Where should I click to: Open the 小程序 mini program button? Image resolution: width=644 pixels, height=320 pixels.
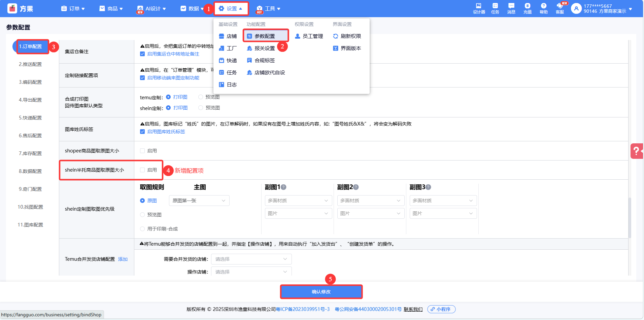(x=441, y=309)
